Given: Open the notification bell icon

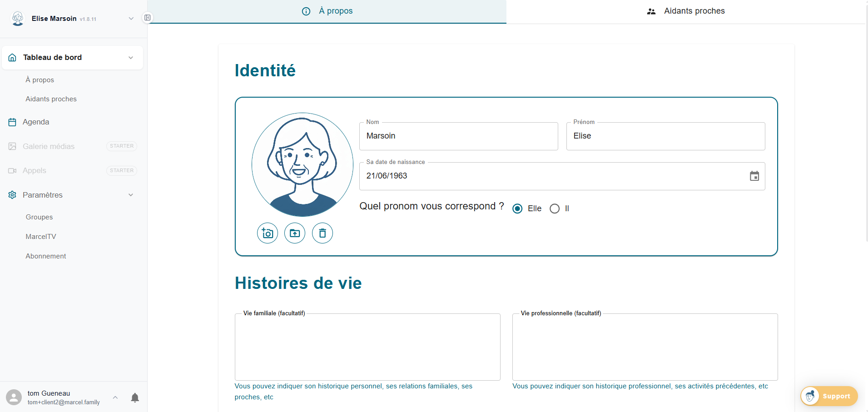Looking at the screenshot, I should (135, 397).
